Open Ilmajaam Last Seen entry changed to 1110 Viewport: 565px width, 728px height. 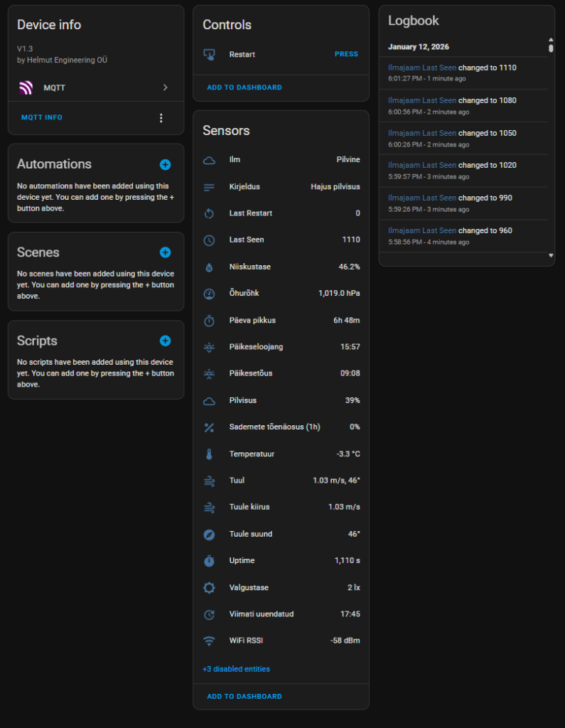click(463, 73)
